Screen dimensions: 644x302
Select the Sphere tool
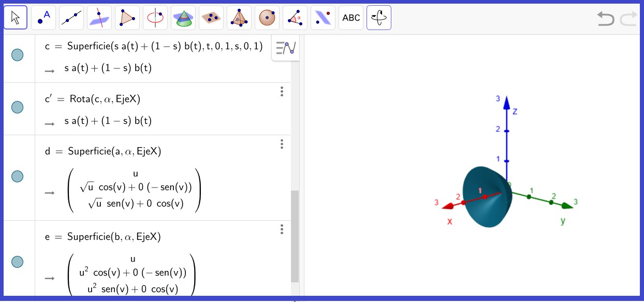pos(267,18)
